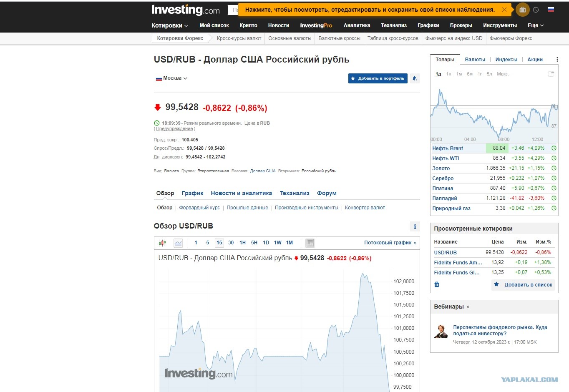Open the Москва exchange dropdown
Viewport: 569px width, 392px height.
[x=171, y=78]
